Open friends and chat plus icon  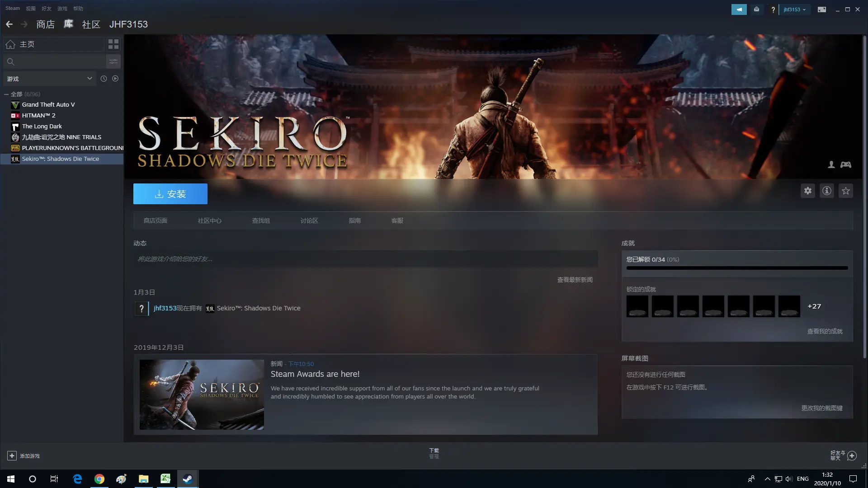[852, 456]
